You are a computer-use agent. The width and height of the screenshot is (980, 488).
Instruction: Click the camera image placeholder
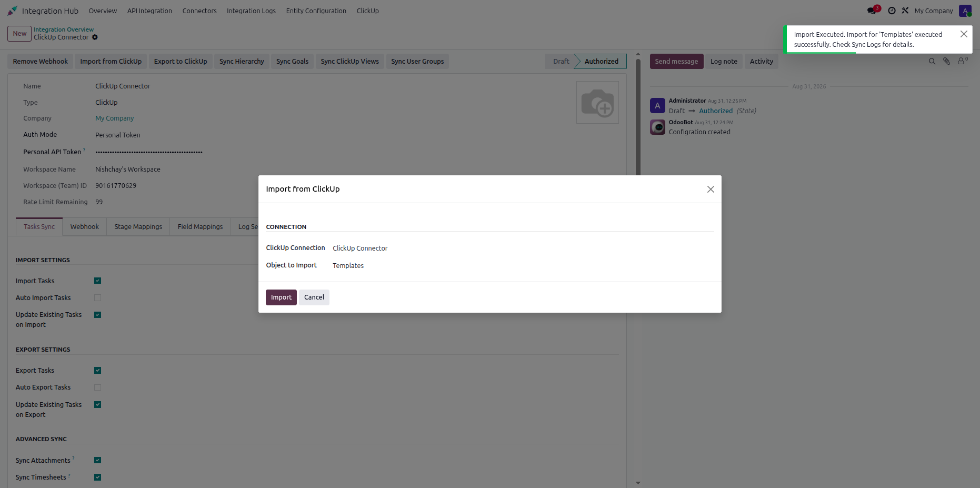(597, 102)
